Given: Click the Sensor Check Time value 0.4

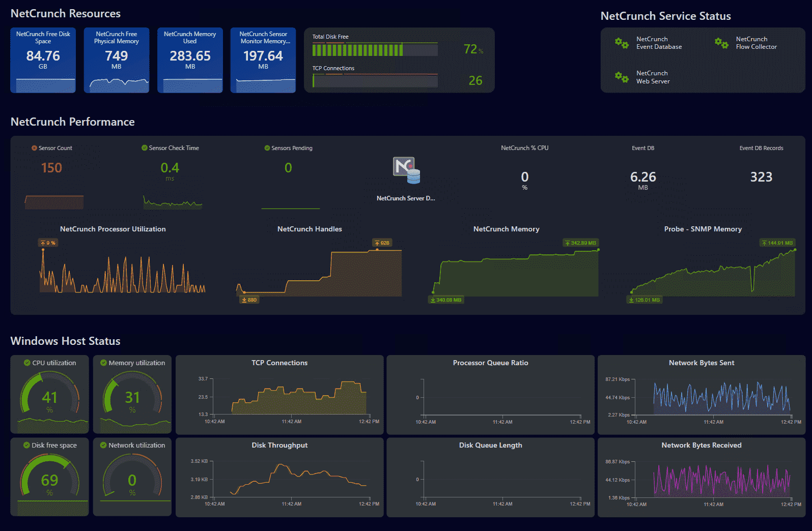Looking at the screenshot, I should coord(170,168).
